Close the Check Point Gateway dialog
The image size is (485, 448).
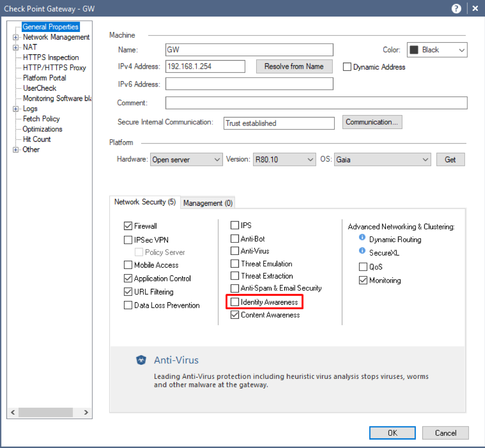pos(475,8)
